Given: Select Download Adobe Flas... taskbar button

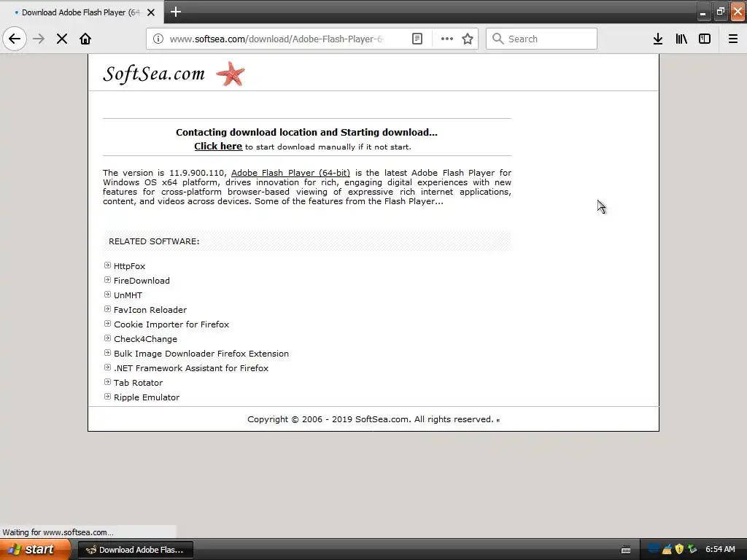Looking at the screenshot, I should pos(135,550).
